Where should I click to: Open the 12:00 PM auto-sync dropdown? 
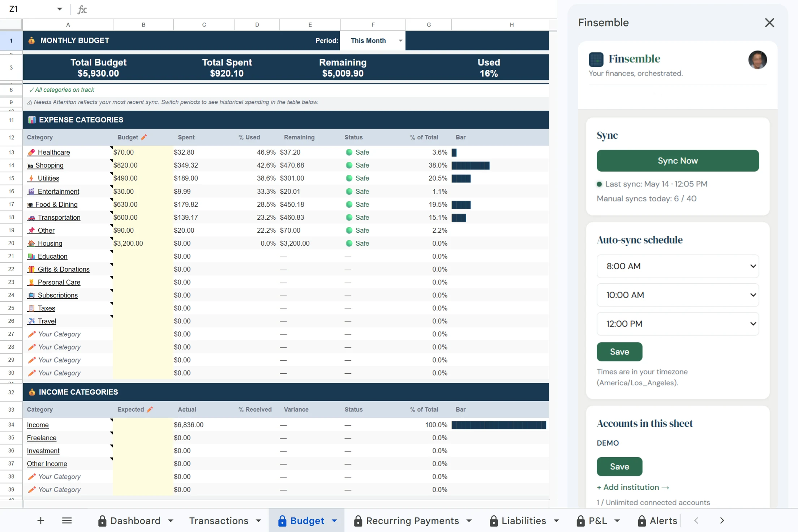678,324
